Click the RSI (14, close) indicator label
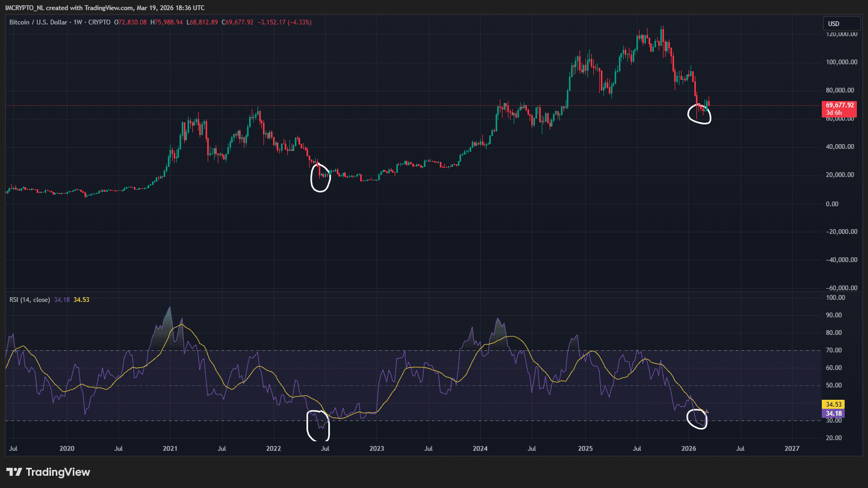The image size is (868, 488). click(30, 300)
